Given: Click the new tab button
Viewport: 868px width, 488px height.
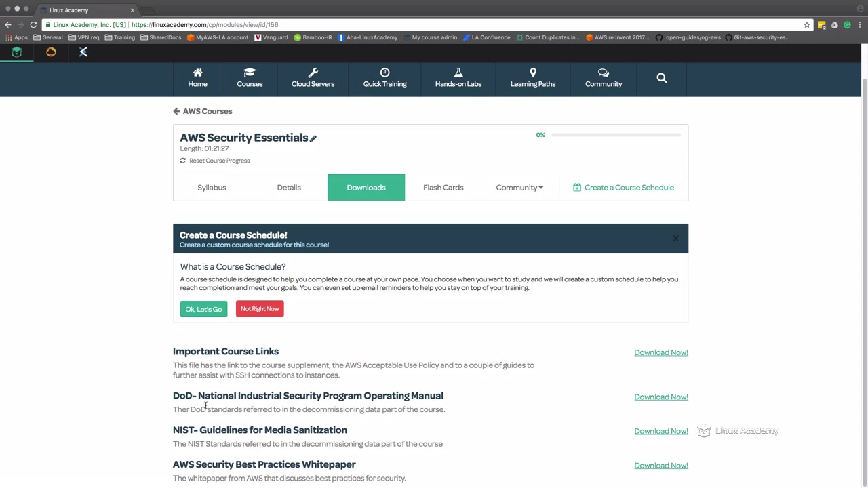Looking at the screenshot, I should (x=149, y=10).
